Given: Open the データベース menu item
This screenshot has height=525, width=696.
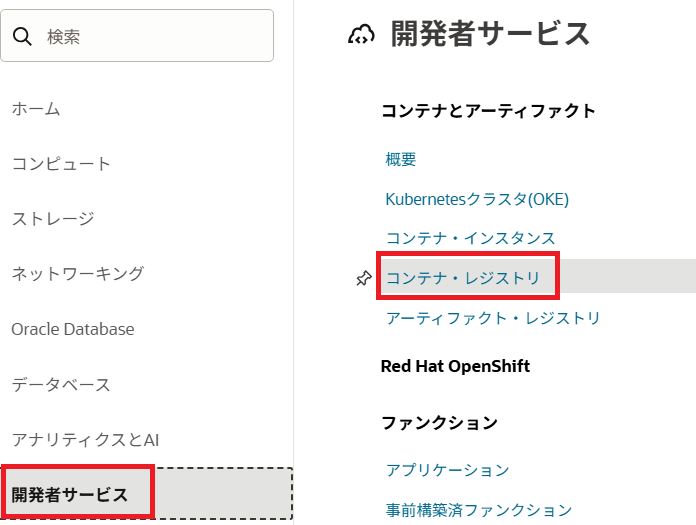Looking at the screenshot, I should [61, 384].
